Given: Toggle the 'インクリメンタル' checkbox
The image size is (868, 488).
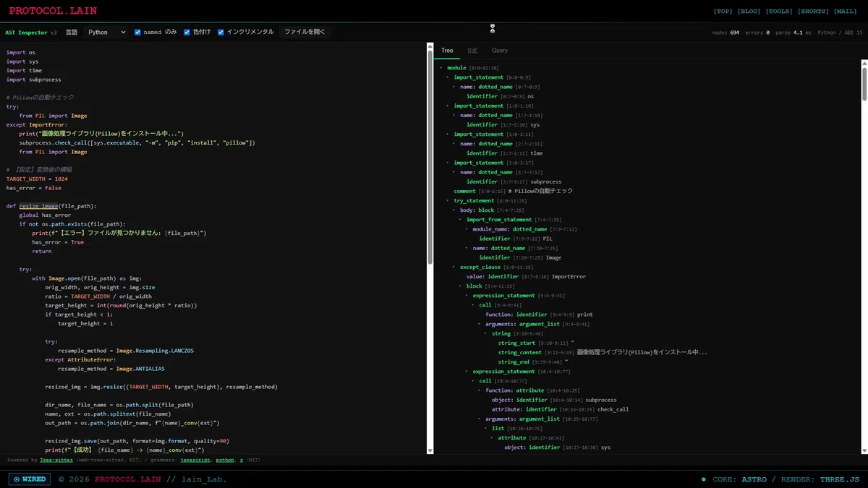Looking at the screenshot, I should pyautogui.click(x=221, y=33).
